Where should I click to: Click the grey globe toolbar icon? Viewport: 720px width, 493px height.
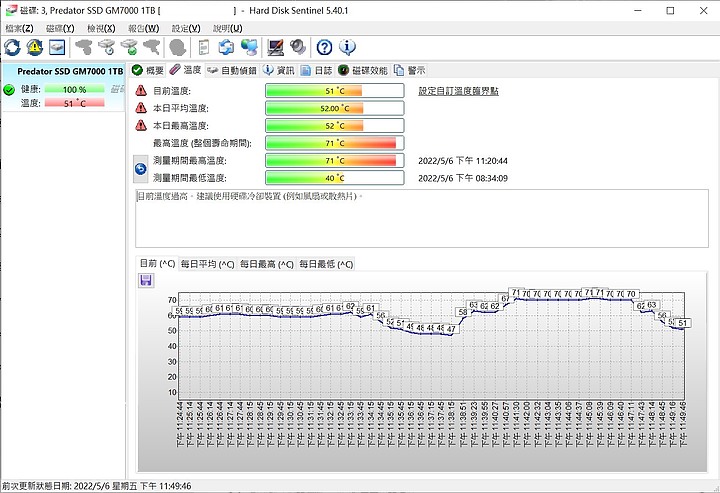pyautogui.click(x=177, y=47)
